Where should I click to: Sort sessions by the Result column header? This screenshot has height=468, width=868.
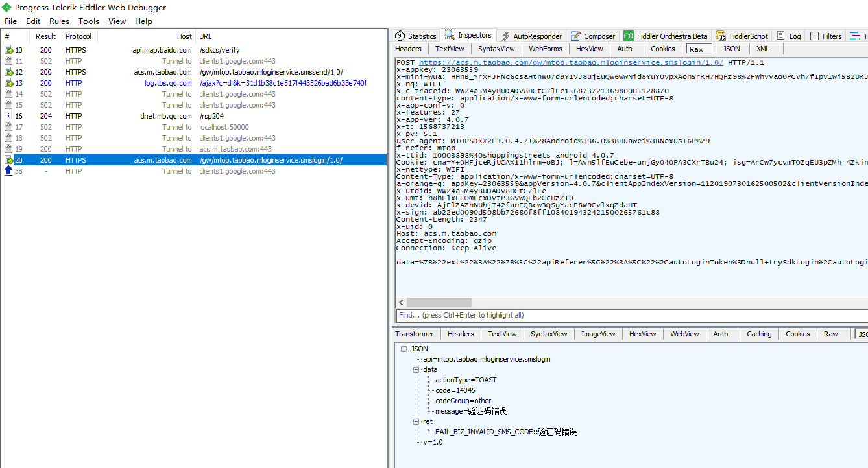pyautogui.click(x=45, y=36)
